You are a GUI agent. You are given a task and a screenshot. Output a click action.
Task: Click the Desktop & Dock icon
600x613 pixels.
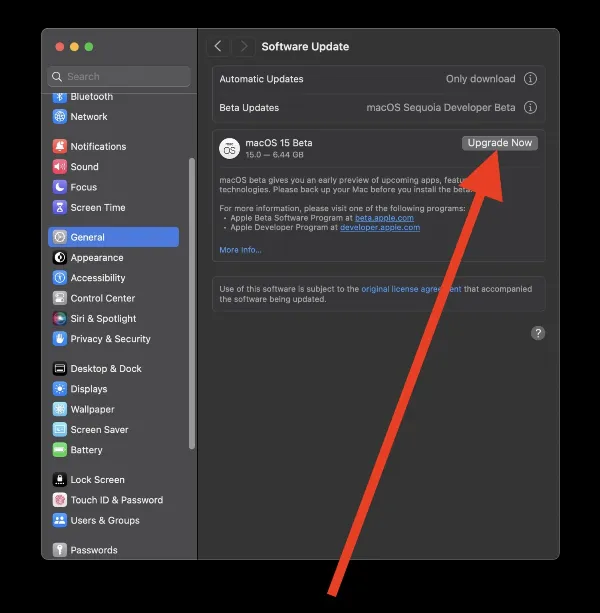coord(60,368)
